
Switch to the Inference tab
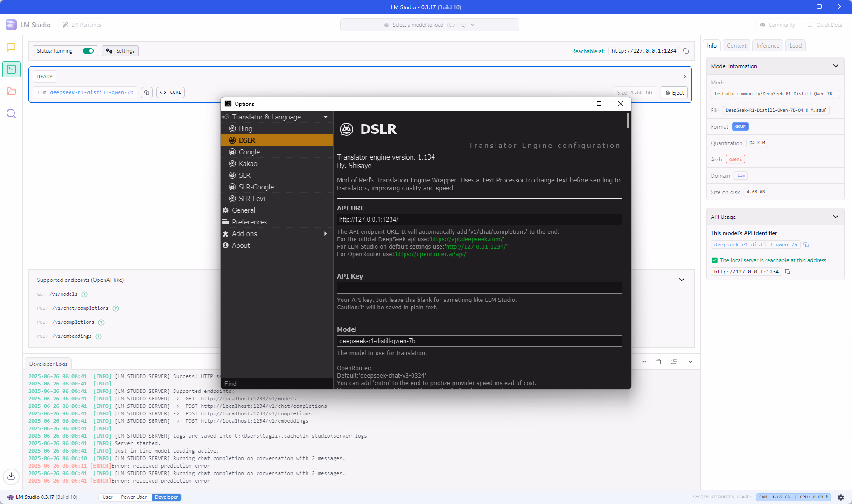pos(768,46)
